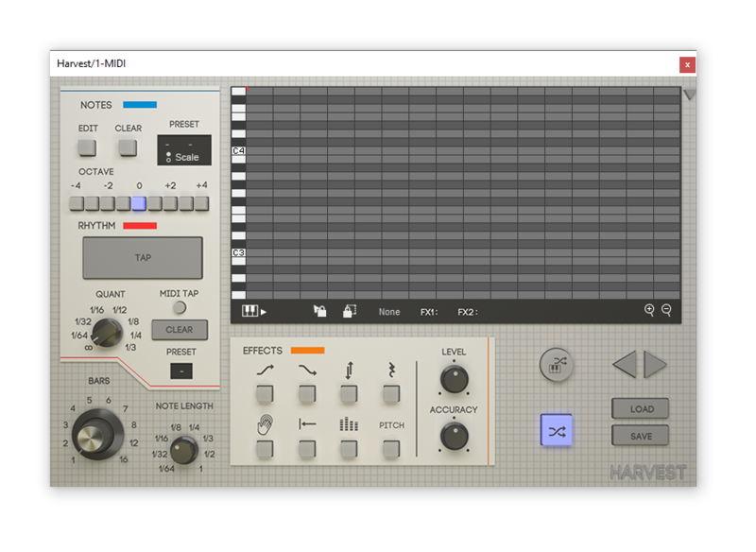Click the piano keyboard icon below grid
The width and height of the screenshot is (756, 552).
tap(250, 311)
